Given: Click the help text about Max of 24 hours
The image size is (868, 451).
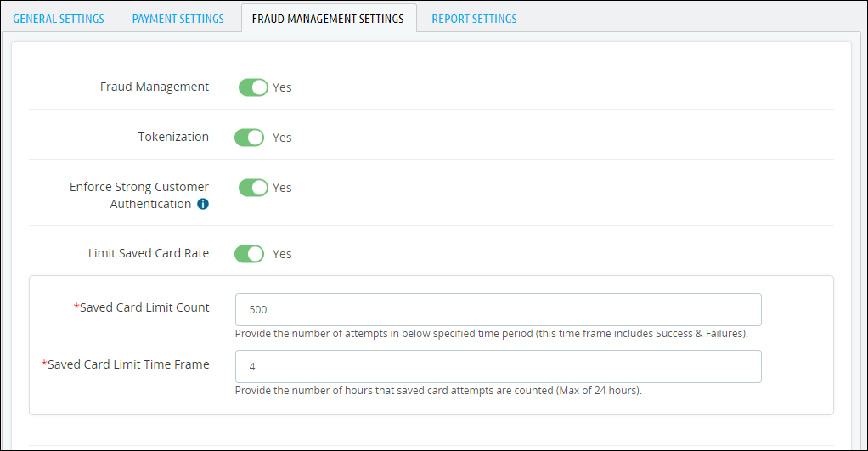Looking at the screenshot, I should (x=437, y=391).
